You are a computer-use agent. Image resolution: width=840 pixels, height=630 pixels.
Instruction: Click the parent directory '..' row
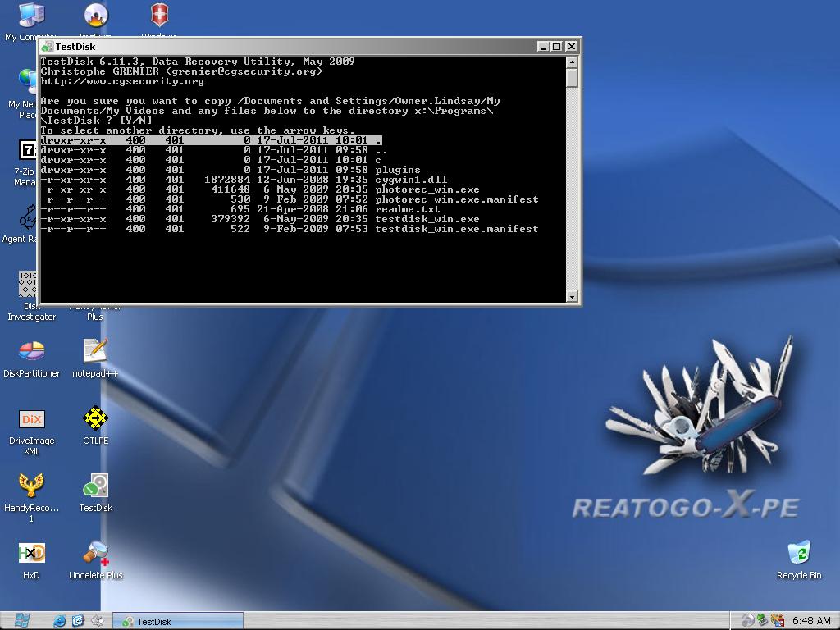point(214,150)
